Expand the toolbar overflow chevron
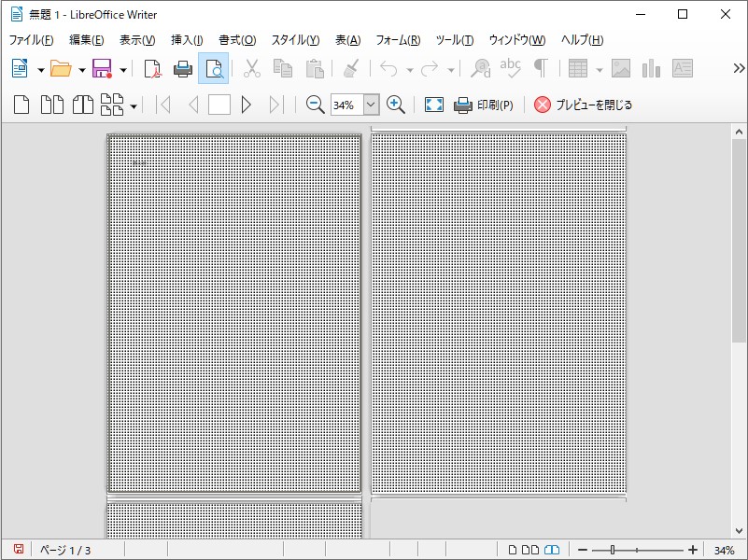 click(x=739, y=69)
